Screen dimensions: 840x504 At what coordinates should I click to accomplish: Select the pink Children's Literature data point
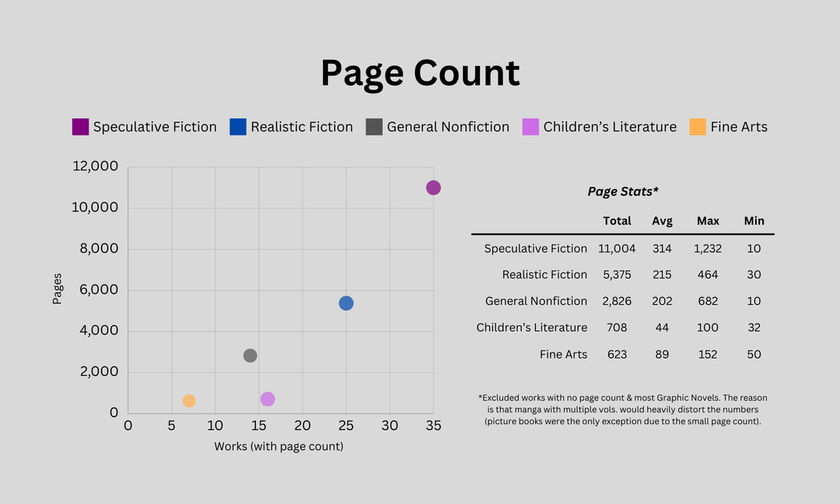[x=268, y=399]
